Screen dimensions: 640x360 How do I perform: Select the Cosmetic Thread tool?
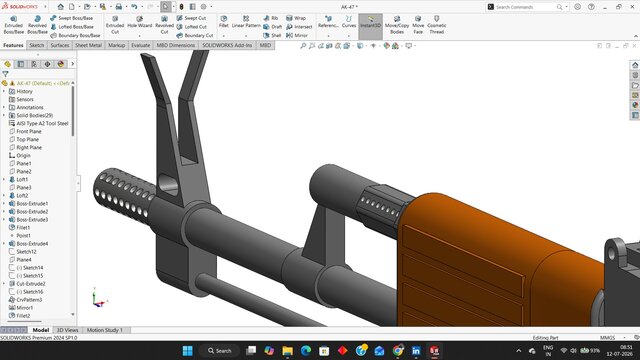(x=437, y=25)
